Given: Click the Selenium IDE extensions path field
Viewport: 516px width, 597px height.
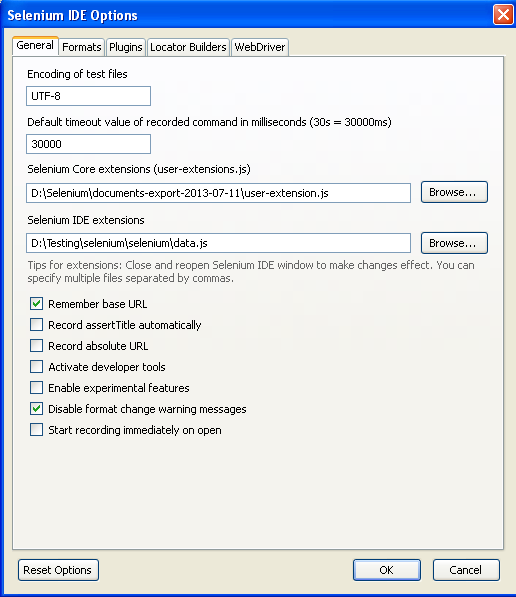Looking at the screenshot, I should (x=218, y=243).
